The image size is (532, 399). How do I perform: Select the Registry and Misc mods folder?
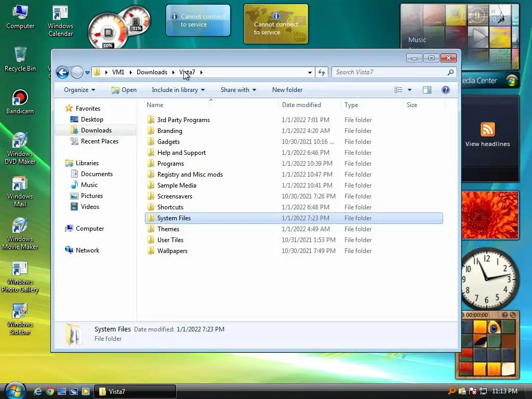pyautogui.click(x=190, y=175)
